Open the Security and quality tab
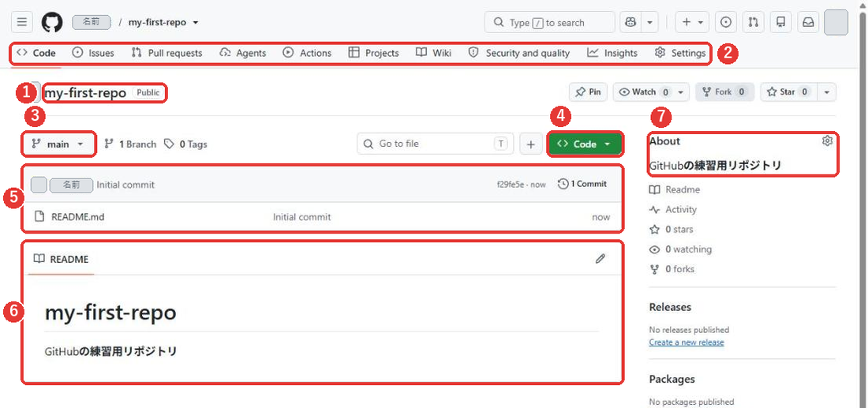The height and width of the screenshot is (408, 868). click(518, 53)
